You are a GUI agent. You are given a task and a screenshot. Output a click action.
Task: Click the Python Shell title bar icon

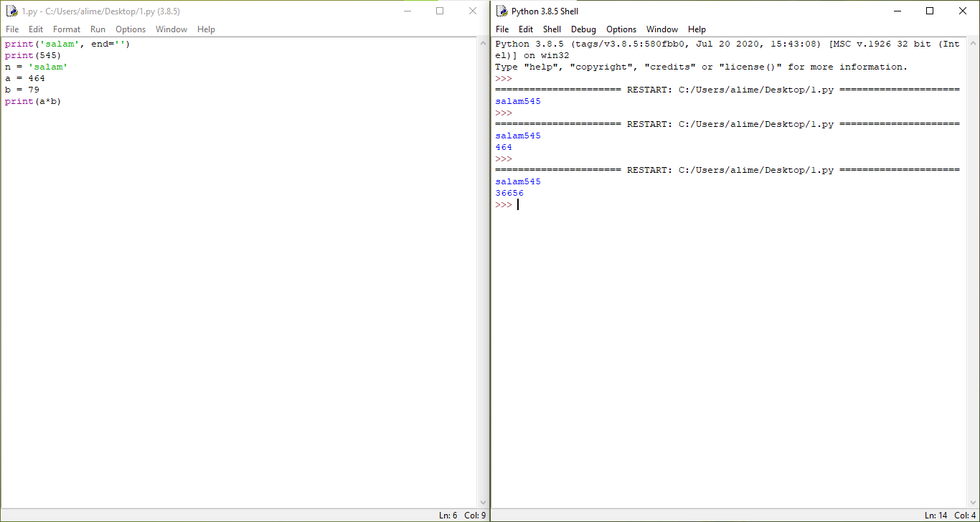501,11
